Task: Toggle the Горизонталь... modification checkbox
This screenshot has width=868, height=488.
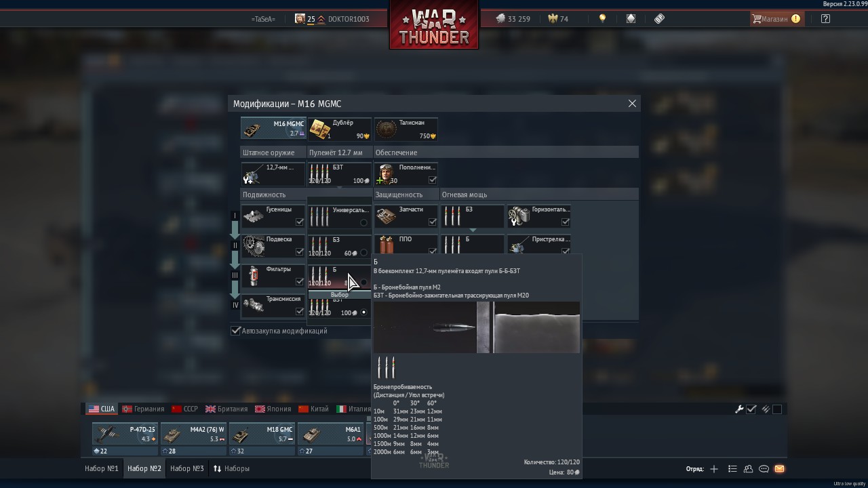Action: click(x=566, y=222)
